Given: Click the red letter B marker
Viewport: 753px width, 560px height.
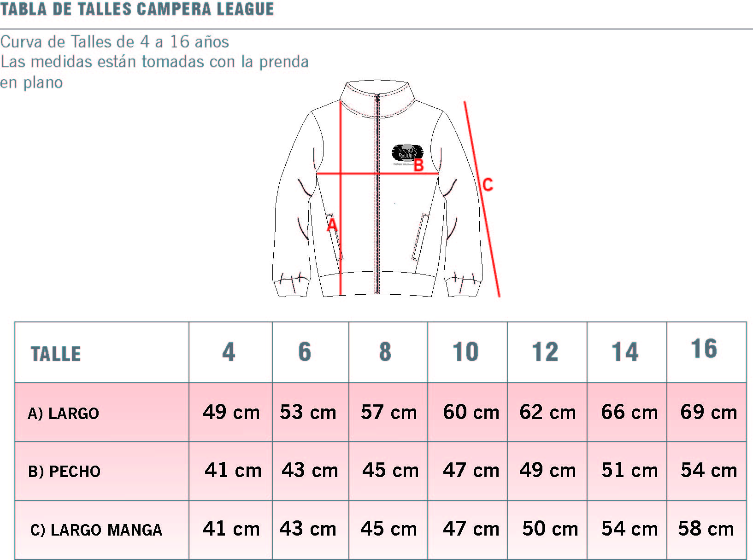Looking at the screenshot, I should tap(418, 165).
